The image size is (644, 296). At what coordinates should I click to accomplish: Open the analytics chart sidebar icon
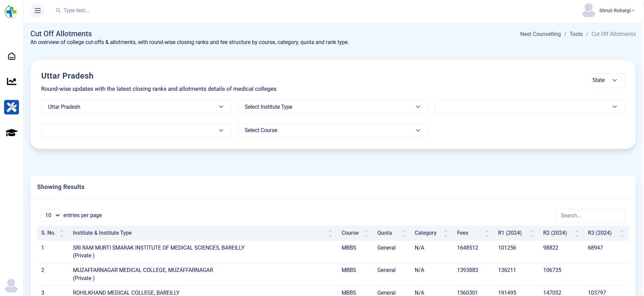pyautogui.click(x=12, y=81)
